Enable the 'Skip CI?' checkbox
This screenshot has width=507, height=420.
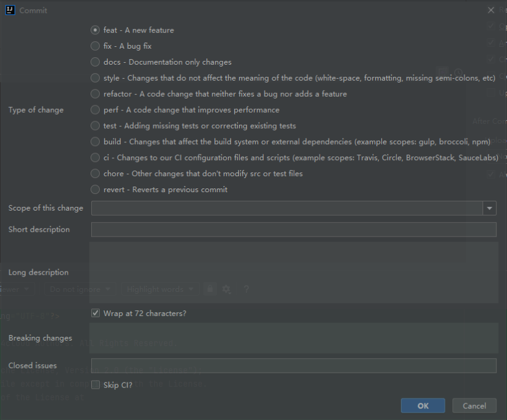[95, 385]
